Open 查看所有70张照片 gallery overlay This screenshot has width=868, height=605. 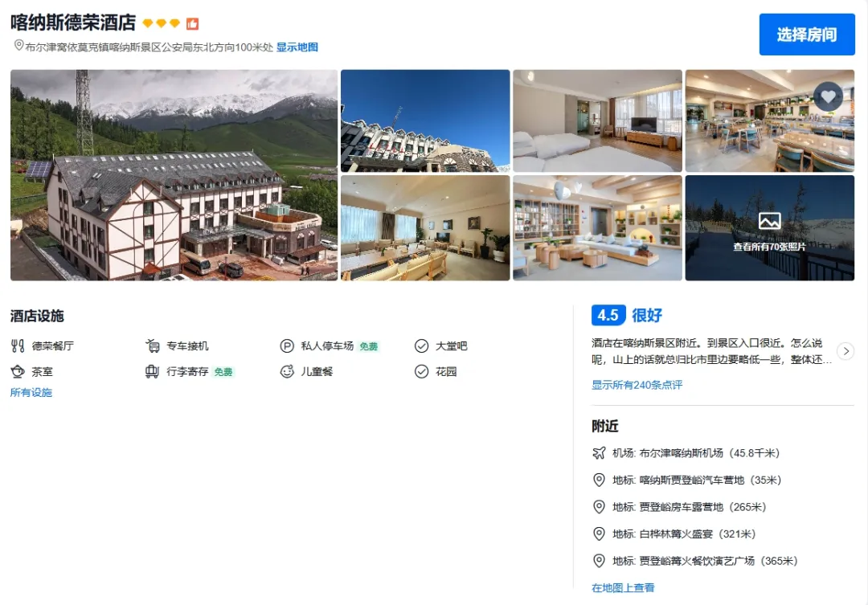click(x=769, y=228)
